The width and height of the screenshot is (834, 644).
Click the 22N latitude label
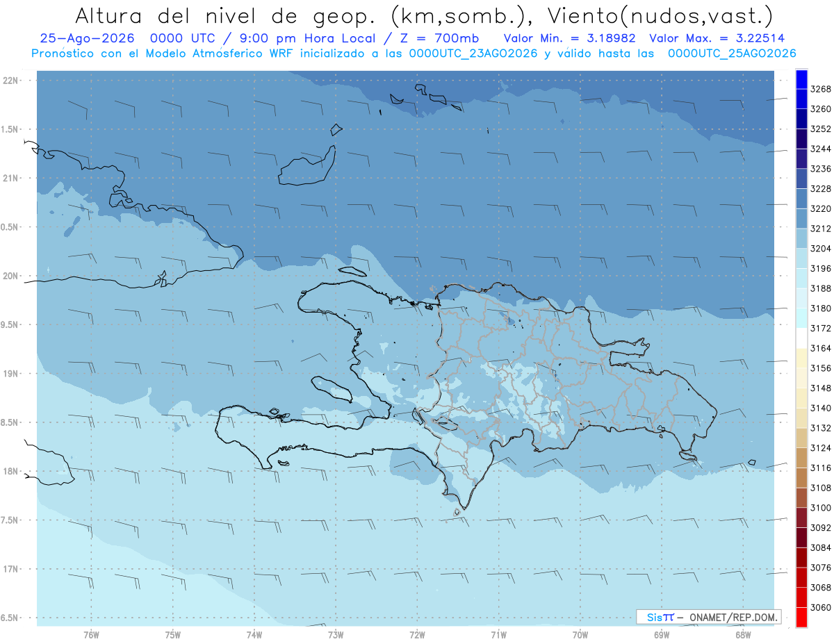pos(10,81)
